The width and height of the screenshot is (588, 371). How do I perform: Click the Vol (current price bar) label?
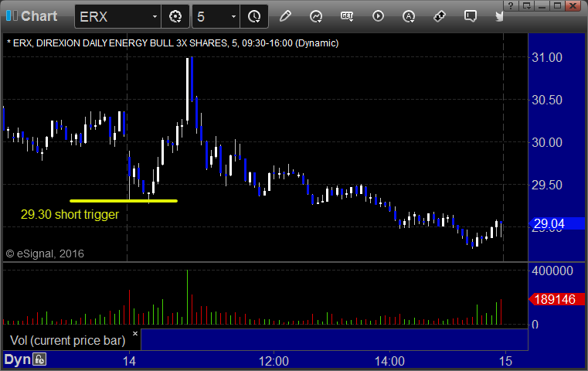click(x=67, y=340)
